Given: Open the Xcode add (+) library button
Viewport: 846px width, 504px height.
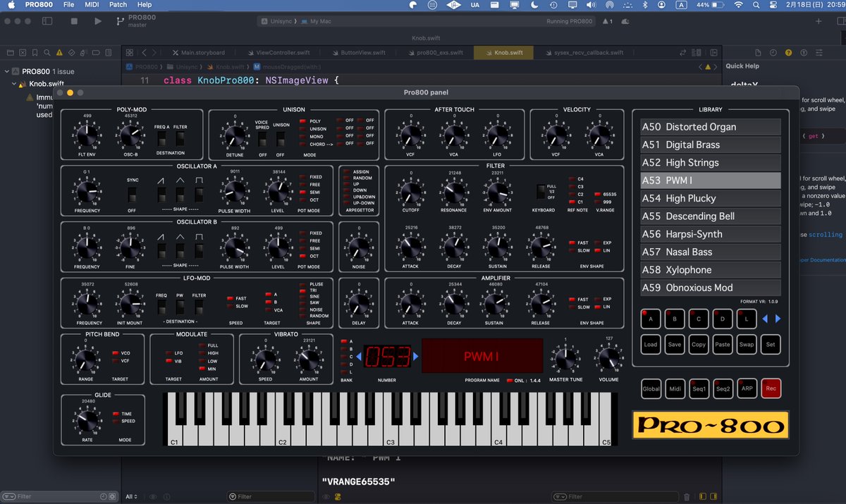Looking at the screenshot, I should [x=819, y=21].
